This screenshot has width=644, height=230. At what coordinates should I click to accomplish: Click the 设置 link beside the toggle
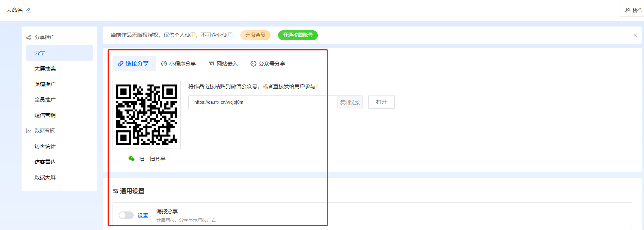pyautogui.click(x=143, y=216)
